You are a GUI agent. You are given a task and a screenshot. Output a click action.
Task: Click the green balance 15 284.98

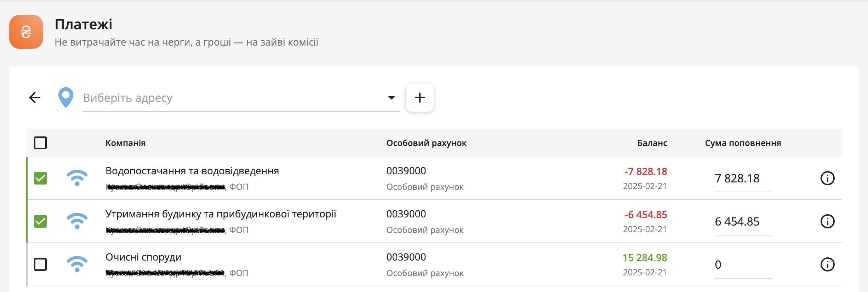(x=645, y=258)
